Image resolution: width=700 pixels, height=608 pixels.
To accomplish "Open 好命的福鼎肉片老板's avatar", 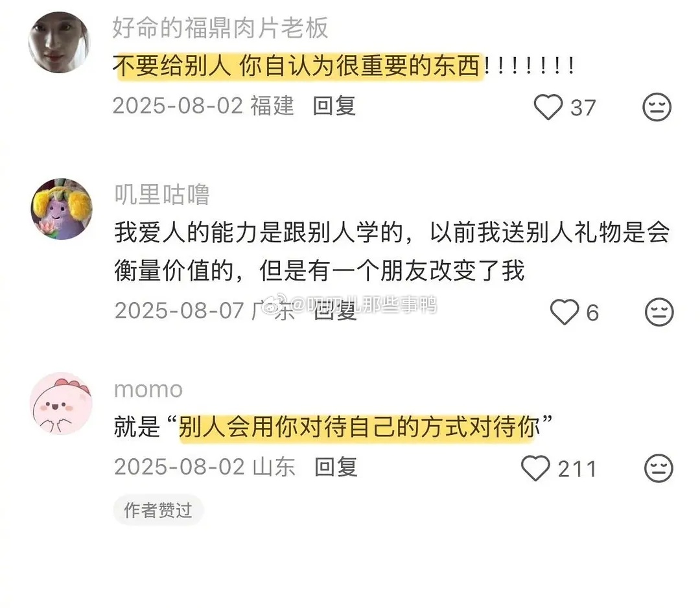I will 59,42.
